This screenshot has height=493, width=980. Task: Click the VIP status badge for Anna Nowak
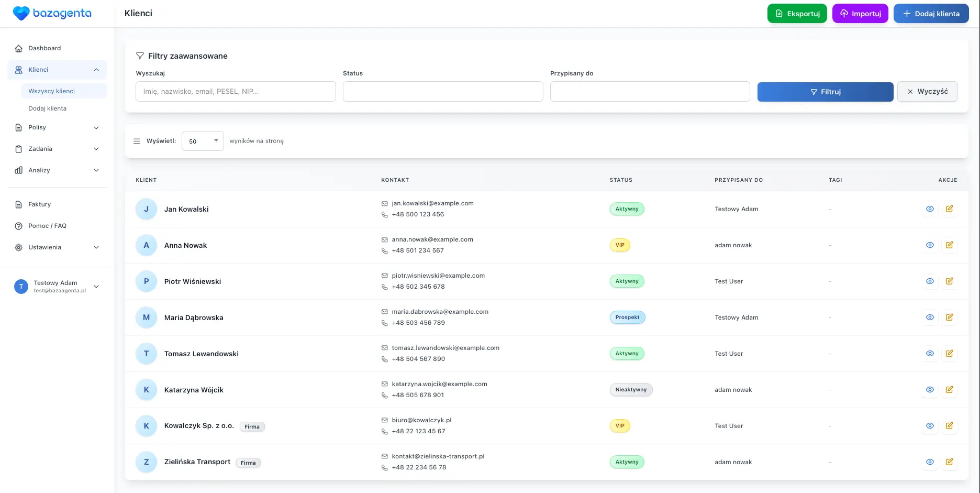620,245
